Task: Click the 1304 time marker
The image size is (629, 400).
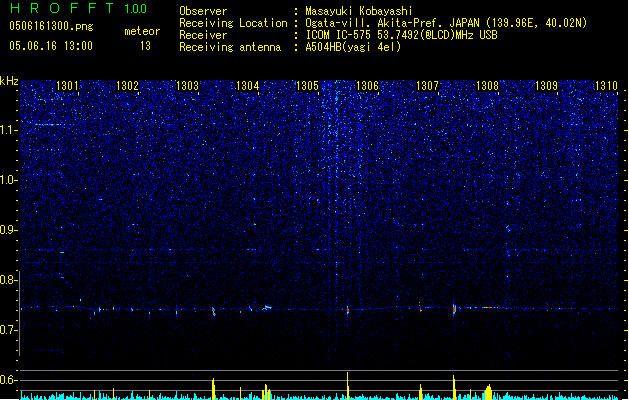Action: click(248, 86)
